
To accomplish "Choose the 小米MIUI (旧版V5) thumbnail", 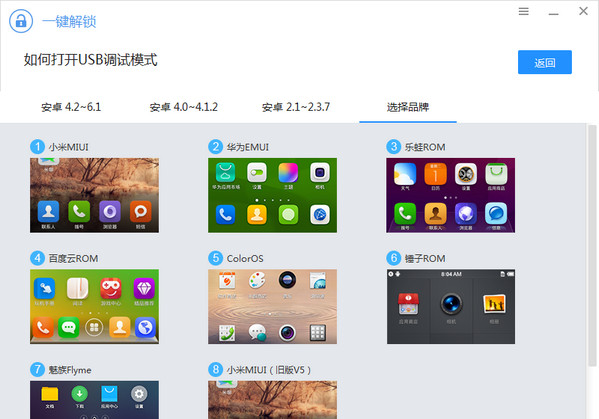I will (272, 400).
